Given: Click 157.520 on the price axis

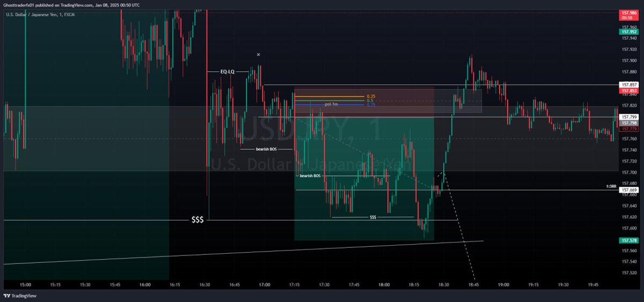Looking at the screenshot, I should pos(629,273).
